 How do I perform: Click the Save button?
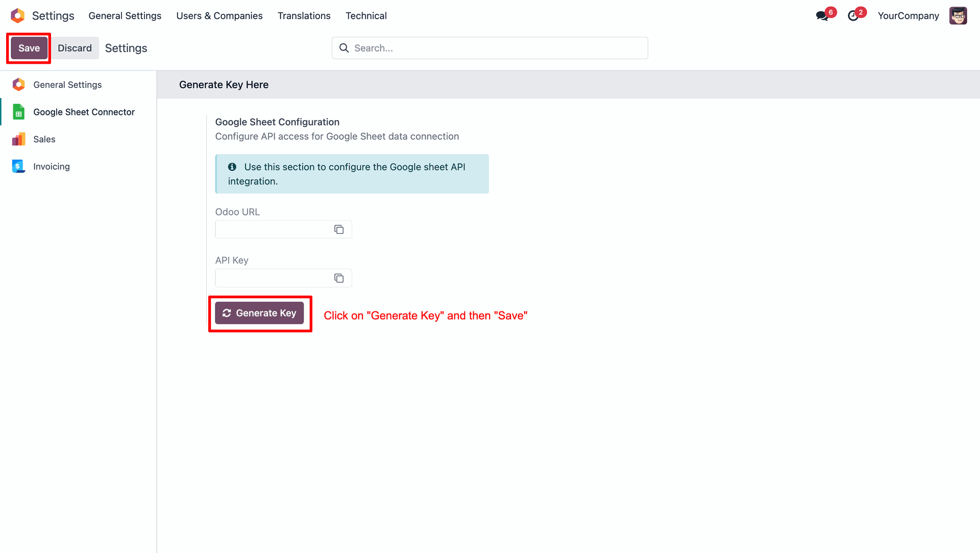(x=29, y=48)
